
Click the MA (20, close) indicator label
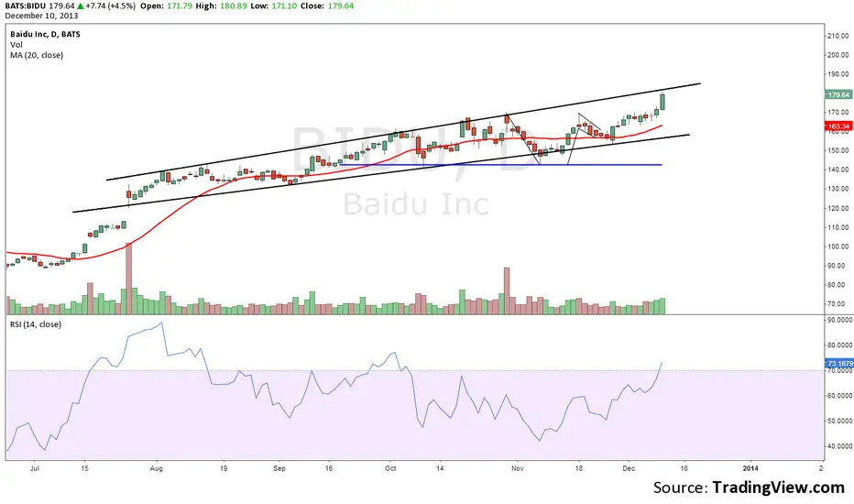(x=37, y=55)
